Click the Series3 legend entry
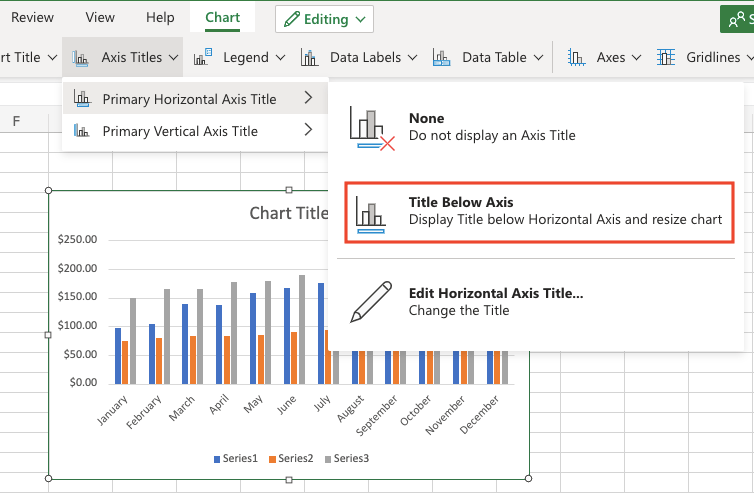 click(347, 458)
